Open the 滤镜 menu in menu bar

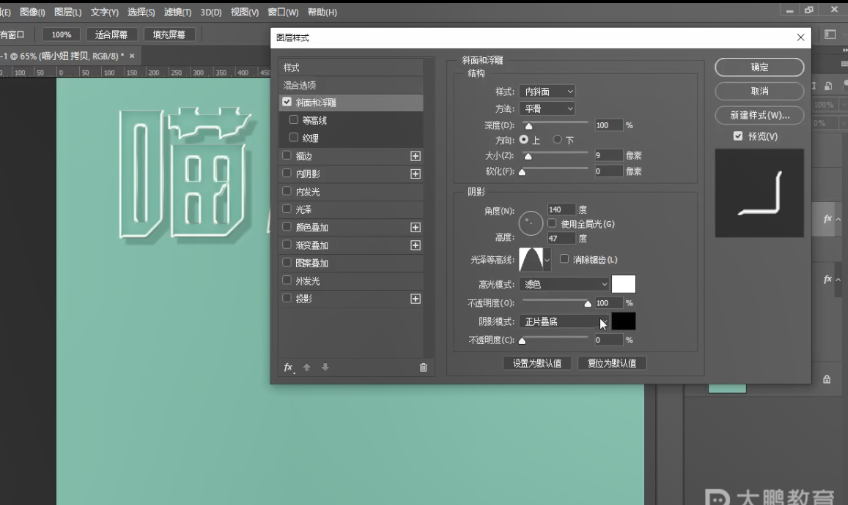coord(176,13)
